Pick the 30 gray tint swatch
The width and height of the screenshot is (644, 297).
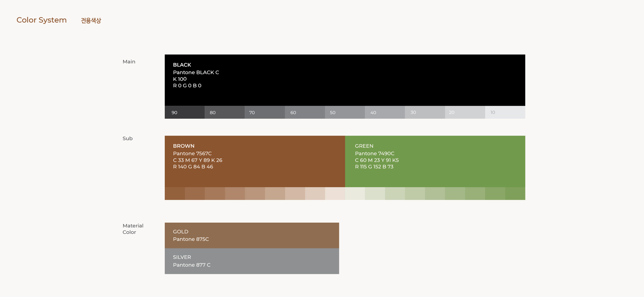point(425,112)
